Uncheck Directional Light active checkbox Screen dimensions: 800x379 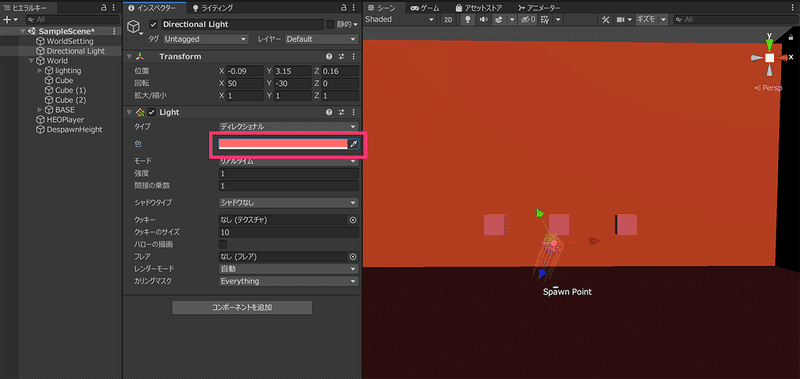(153, 24)
